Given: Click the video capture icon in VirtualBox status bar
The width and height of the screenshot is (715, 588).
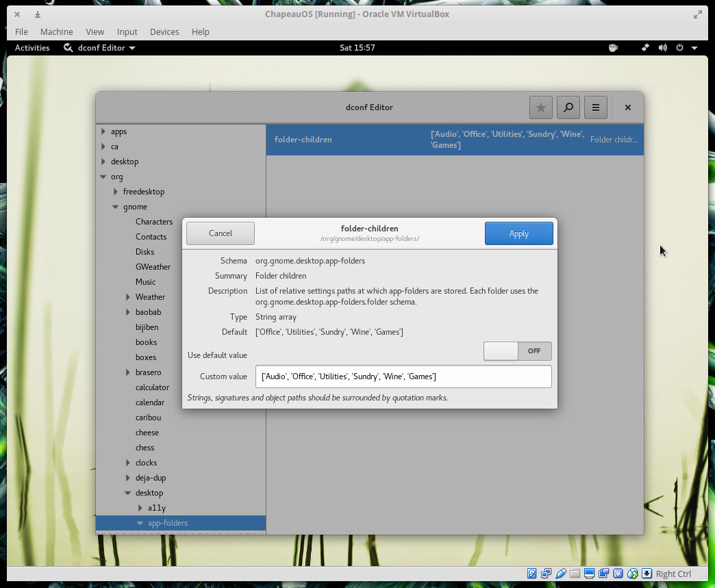Looking at the screenshot, I should 604,574.
